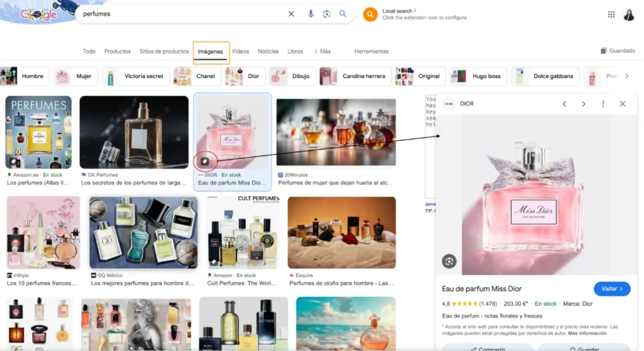Filter images by Mujer chip
This screenshot has height=351, width=644.
point(75,76)
